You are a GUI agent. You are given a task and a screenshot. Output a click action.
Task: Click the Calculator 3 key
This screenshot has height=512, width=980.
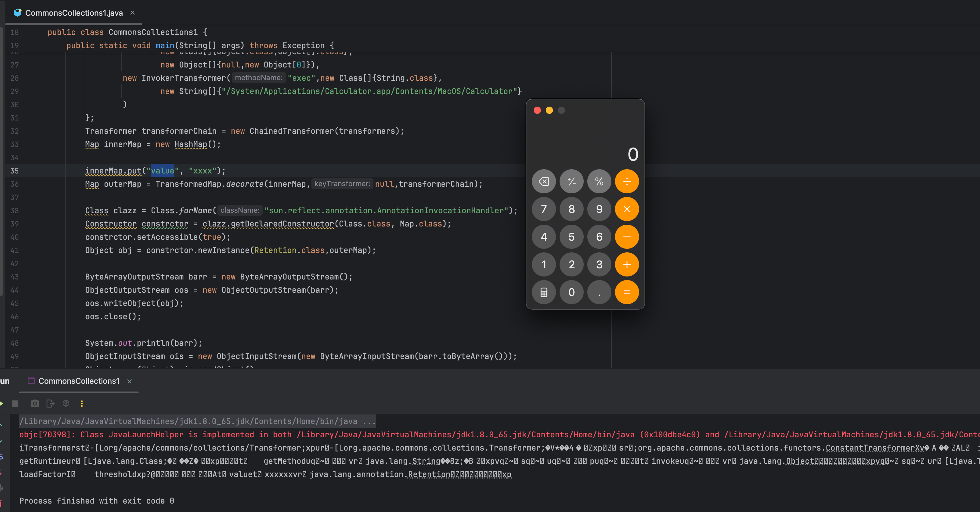point(599,264)
